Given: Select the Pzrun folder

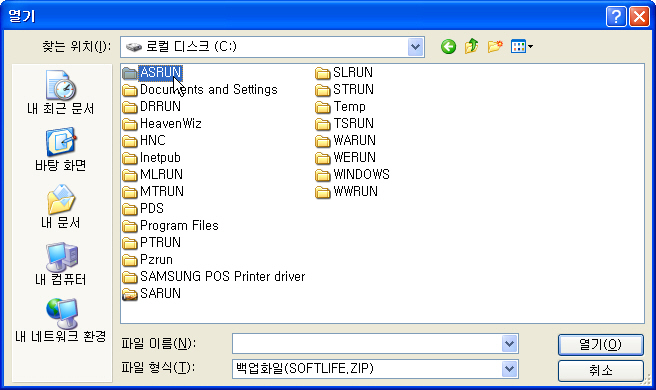Looking at the screenshot, I should click(148, 260).
